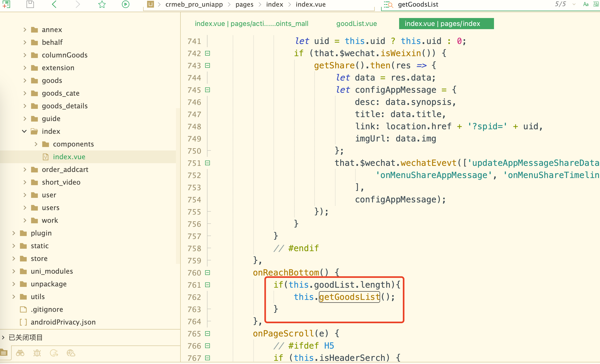Click the save icon in toolbar
This screenshot has width=600, height=364.
pos(30,4)
